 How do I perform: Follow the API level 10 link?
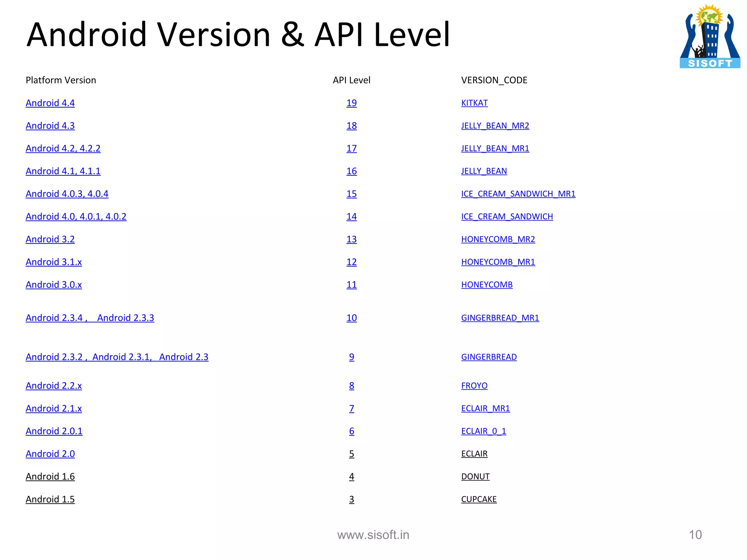[352, 318]
